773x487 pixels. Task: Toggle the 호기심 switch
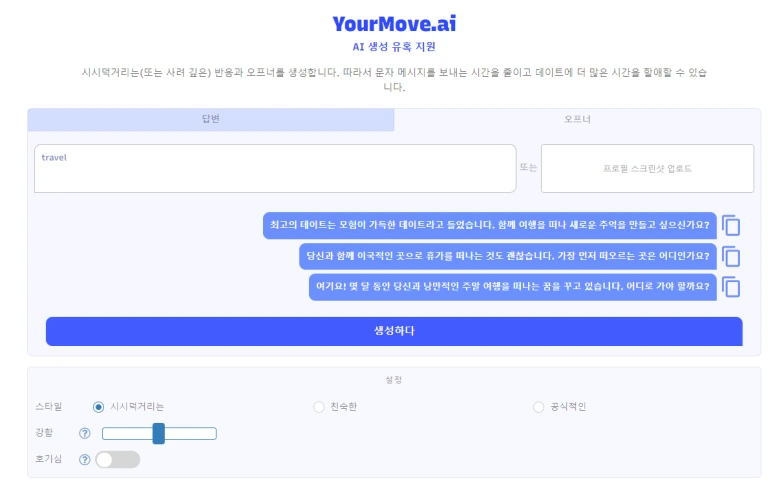click(118, 459)
